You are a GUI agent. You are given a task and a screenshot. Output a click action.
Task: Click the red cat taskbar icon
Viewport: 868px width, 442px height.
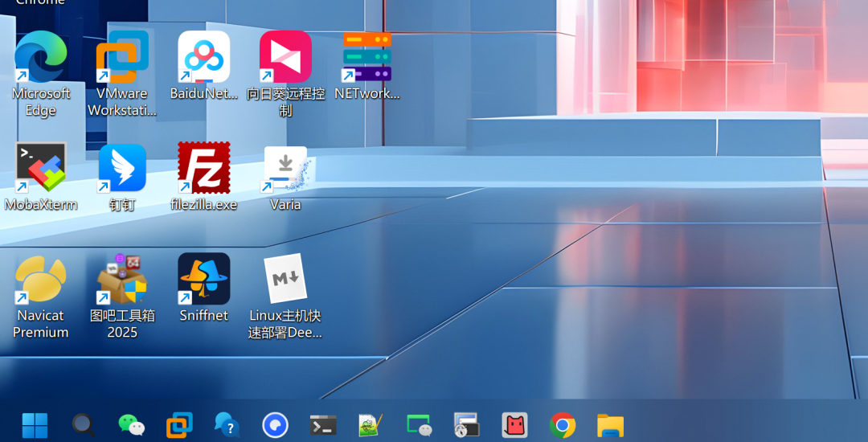pos(515,425)
